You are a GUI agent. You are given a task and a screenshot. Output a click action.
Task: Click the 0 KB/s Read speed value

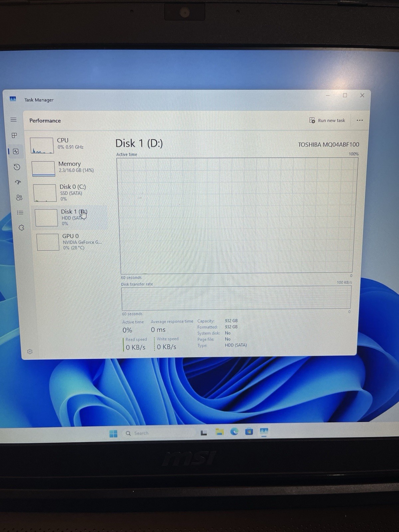coord(136,347)
